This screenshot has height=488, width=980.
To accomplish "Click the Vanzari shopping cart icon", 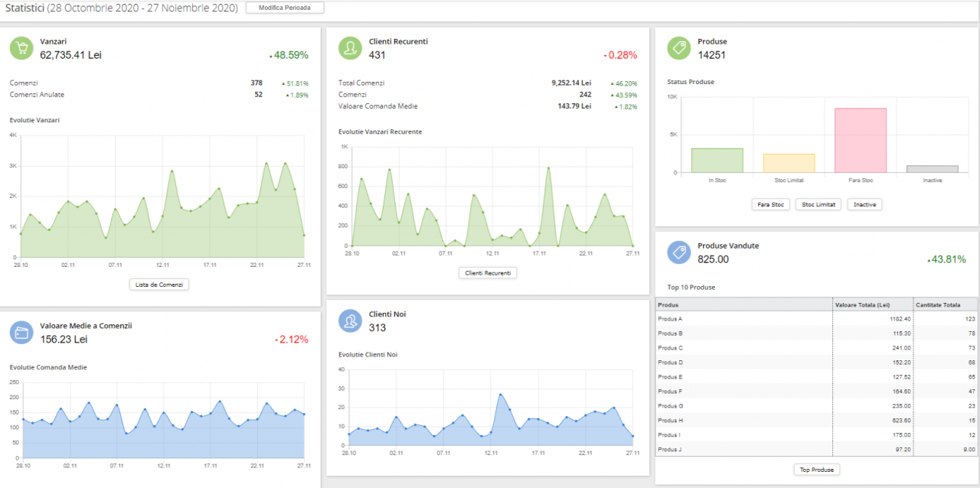I will [21, 48].
